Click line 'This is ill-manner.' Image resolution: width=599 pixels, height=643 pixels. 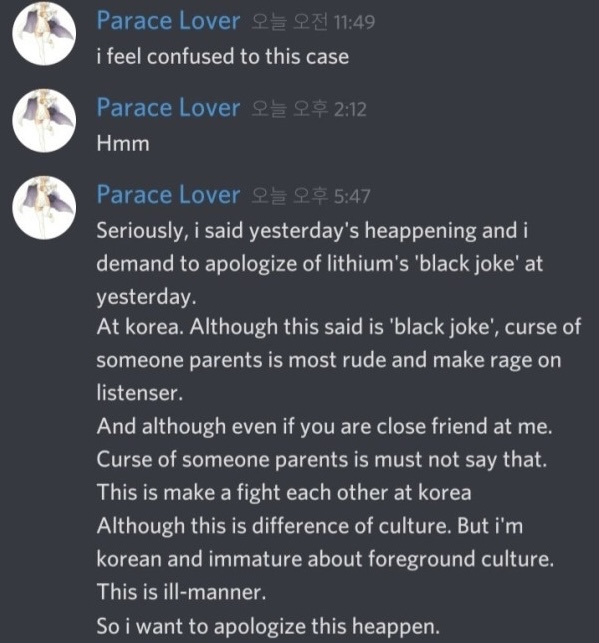[181, 592]
